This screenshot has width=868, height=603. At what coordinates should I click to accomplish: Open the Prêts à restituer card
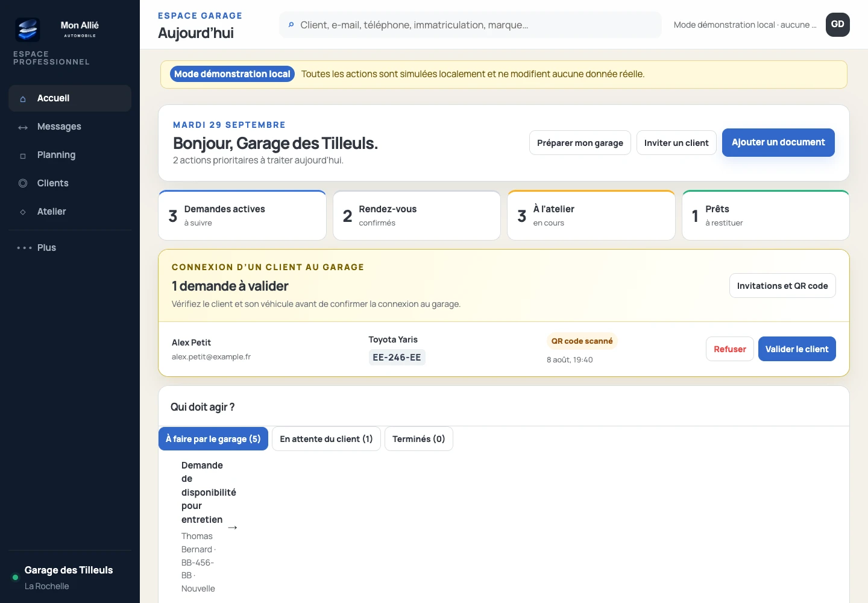point(766,215)
